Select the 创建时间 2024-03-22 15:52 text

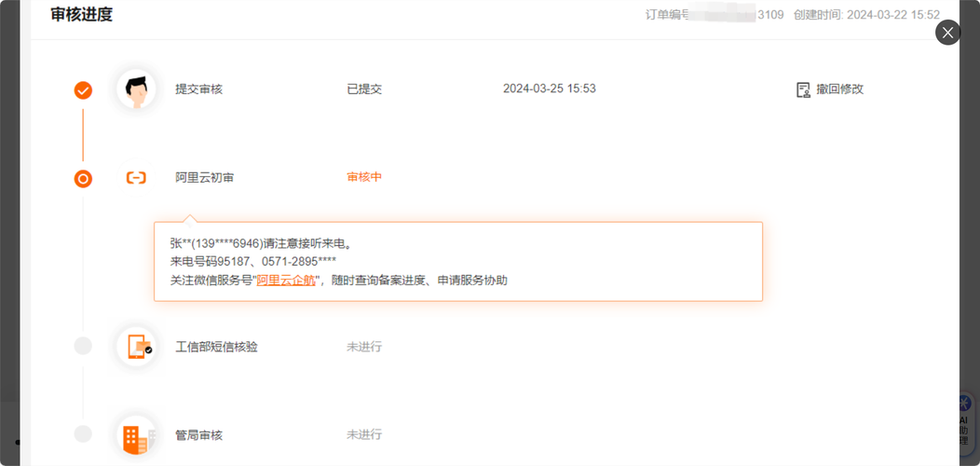click(x=867, y=15)
